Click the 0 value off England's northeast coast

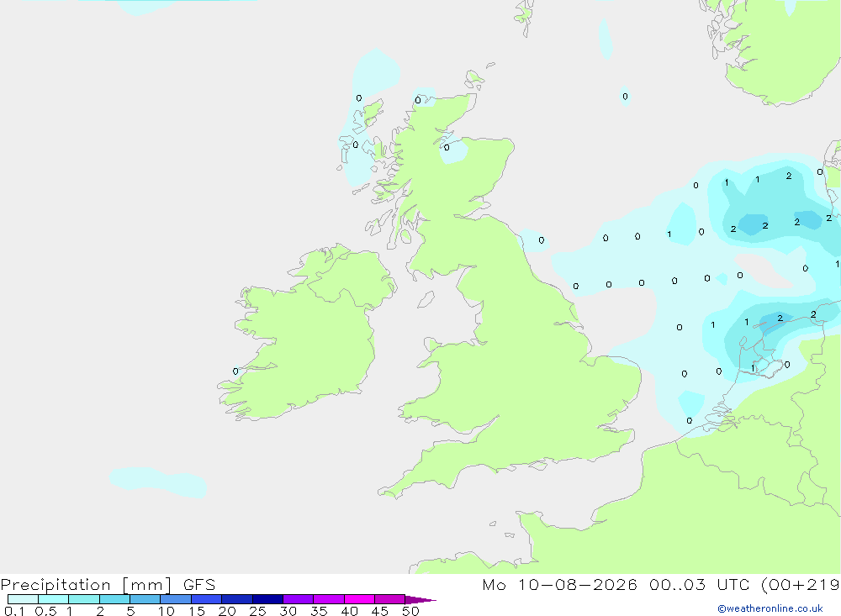[x=541, y=240]
